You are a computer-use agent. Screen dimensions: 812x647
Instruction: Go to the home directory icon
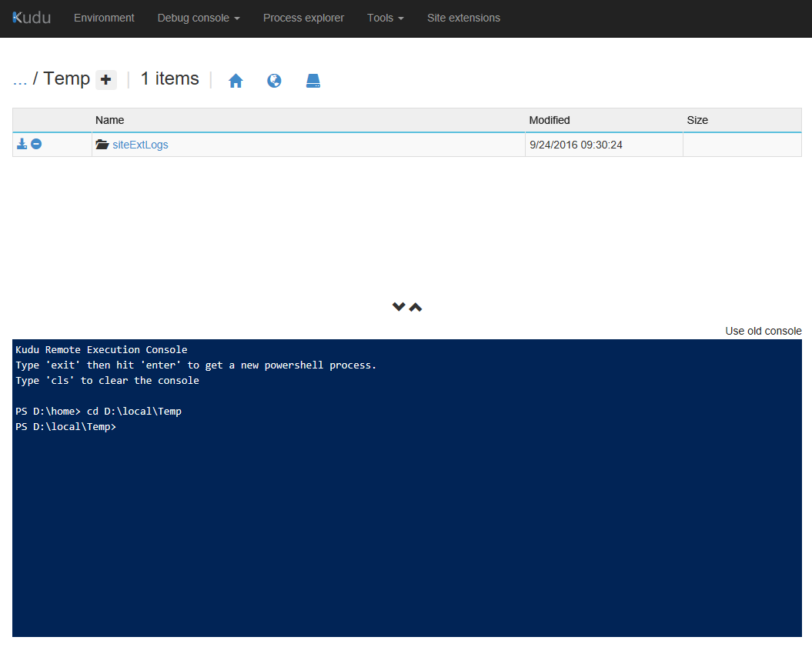[x=236, y=81]
